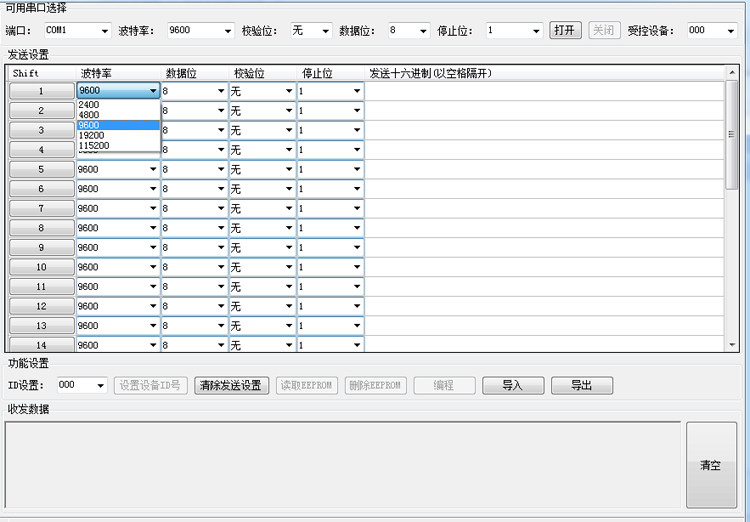The width and height of the screenshot is (750, 522).
Task: Click Shift button 4
Action: [x=42, y=150]
